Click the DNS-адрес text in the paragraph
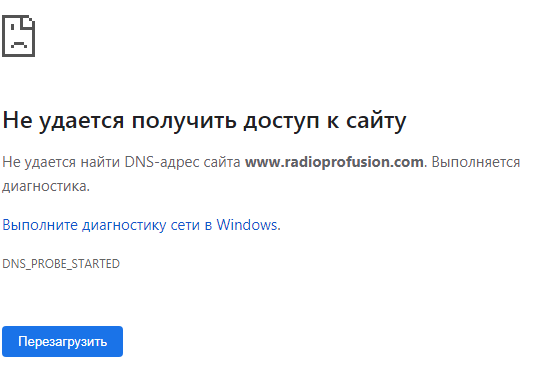The height and width of the screenshot is (385, 540). (x=162, y=162)
